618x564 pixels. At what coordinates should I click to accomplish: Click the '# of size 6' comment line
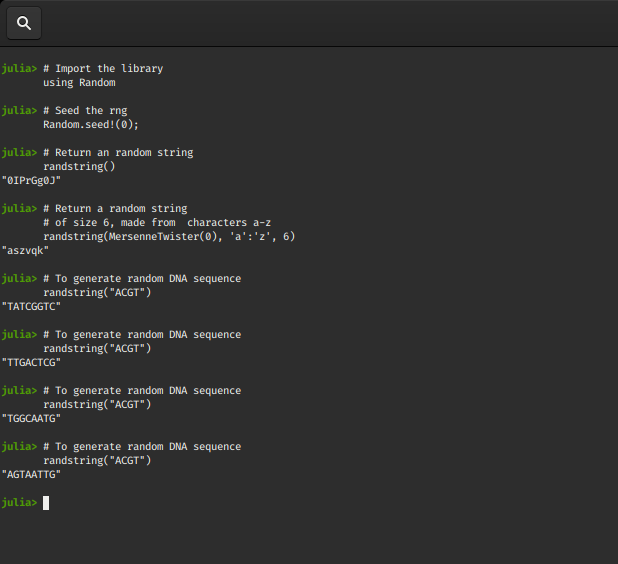click(x=157, y=223)
